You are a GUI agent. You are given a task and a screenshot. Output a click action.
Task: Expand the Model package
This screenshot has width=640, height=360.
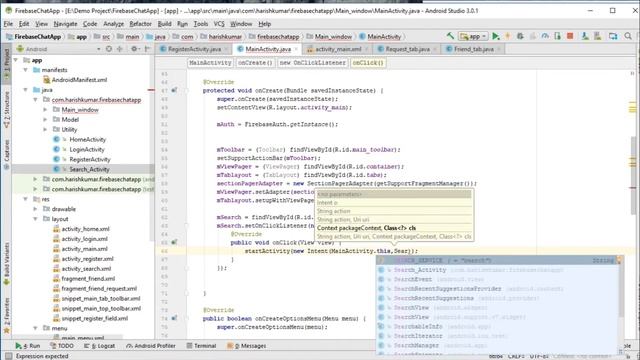[x=45, y=119]
